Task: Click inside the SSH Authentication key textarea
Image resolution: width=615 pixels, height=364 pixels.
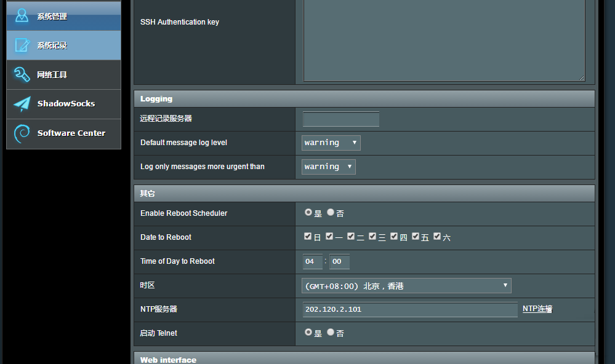Action: click(x=443, y=40)
